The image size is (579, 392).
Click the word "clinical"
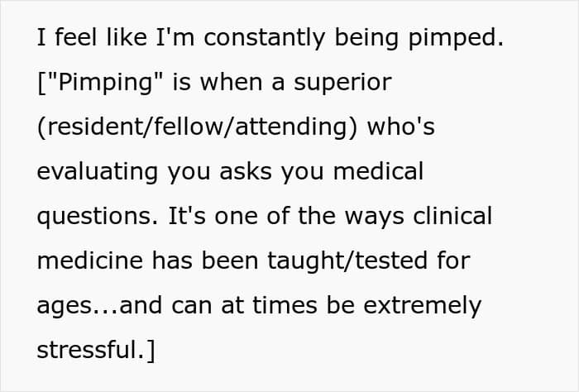click(452, 216)
